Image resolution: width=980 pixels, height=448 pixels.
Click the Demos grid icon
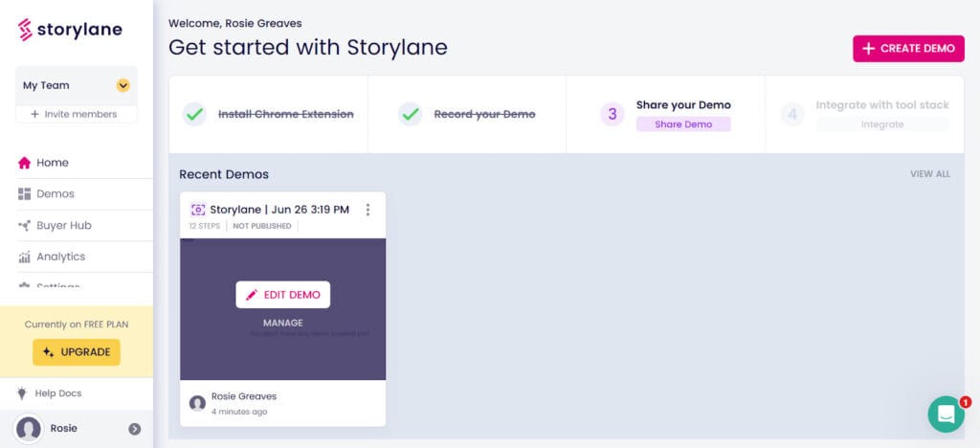24,194
